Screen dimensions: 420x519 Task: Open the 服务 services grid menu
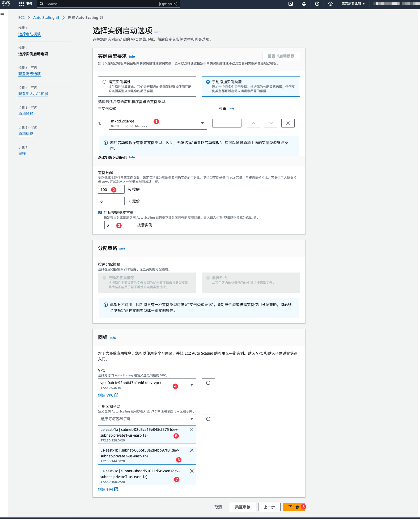coord(26,4)
